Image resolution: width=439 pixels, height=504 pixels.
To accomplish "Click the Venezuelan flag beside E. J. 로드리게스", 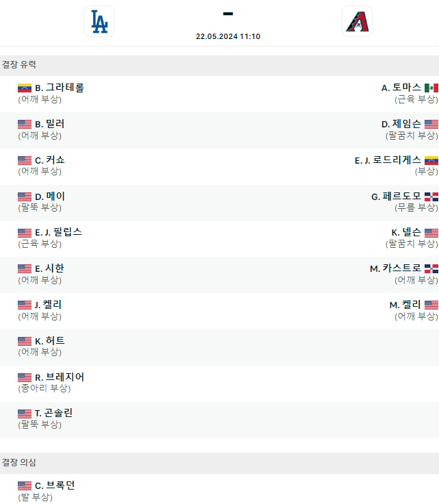I will coord(431,160).
